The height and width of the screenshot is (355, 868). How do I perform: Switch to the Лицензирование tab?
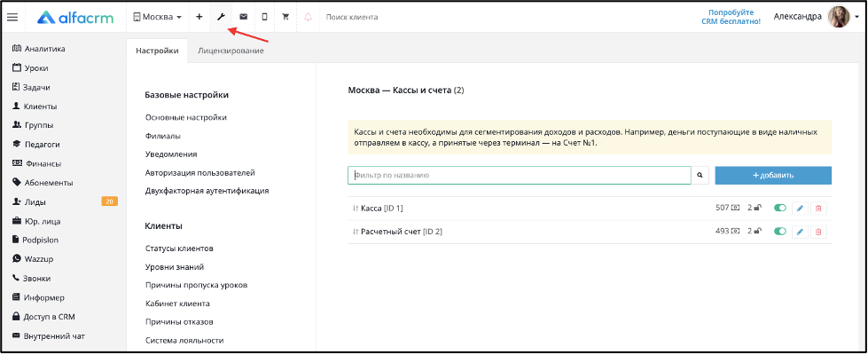click(231, 51)
